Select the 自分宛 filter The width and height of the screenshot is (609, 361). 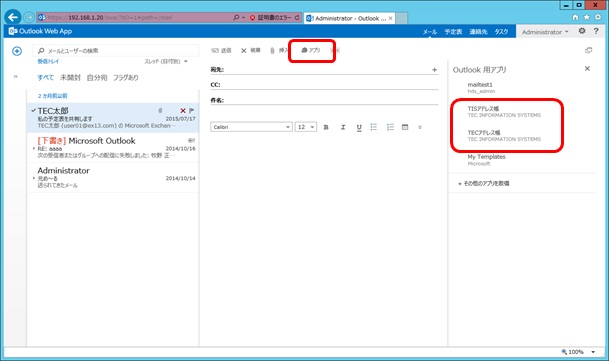pyautogui.click(x=97, y=78)
